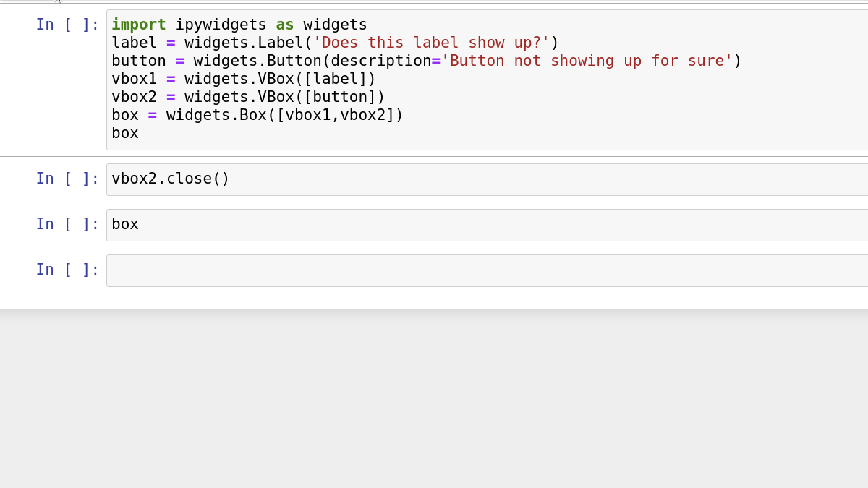Select the In [ ]: prompt of the empty cell

(67, 269)
